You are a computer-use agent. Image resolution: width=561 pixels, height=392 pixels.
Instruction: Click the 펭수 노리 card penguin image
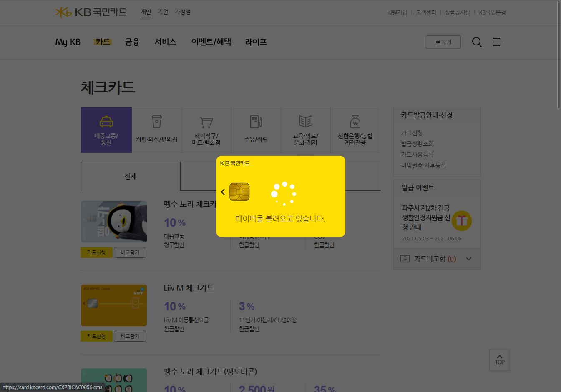(x=114, y=222)
